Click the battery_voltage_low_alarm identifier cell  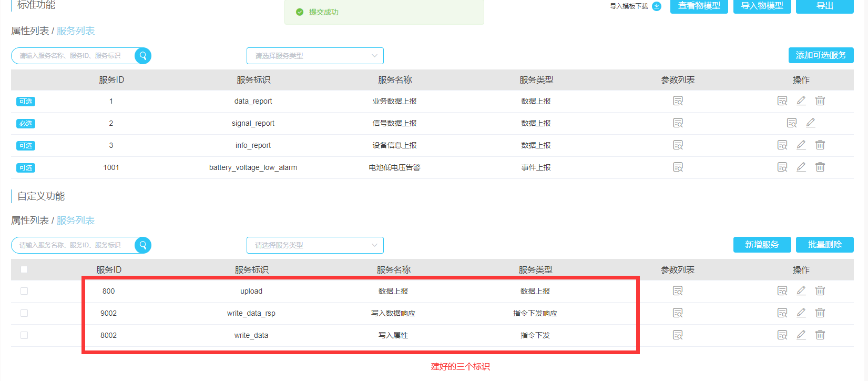253,167
